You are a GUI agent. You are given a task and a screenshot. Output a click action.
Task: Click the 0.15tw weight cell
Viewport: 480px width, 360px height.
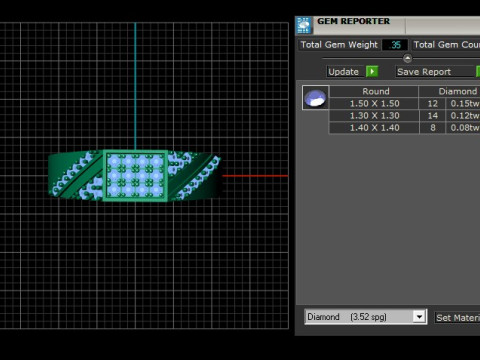click(x=463, y=104)
